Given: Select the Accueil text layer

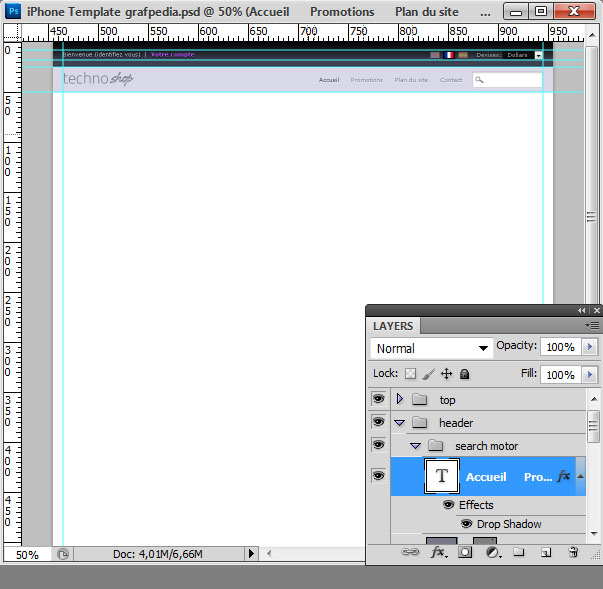Looking at the screenshot, I should (488, 476).
